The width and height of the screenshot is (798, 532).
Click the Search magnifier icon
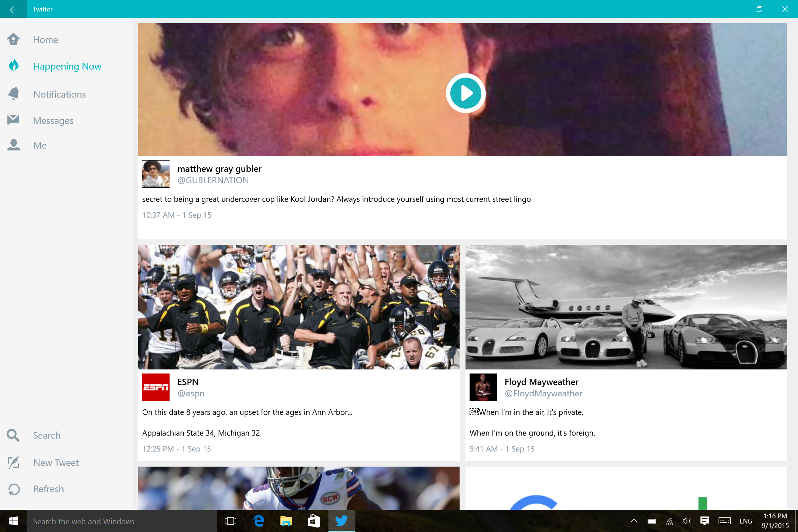[x=13, y=435]
